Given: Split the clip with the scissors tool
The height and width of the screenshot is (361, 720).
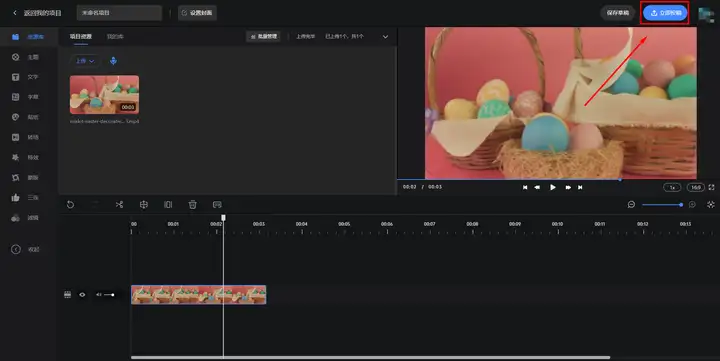Looking at the screenshot, I should (119, 205).
